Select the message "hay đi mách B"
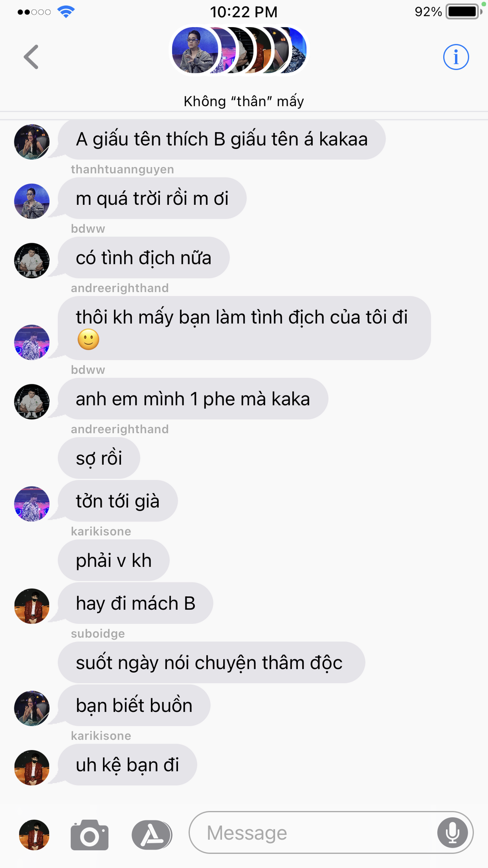Viewport: 488px width, 868px height. [136, 603]
